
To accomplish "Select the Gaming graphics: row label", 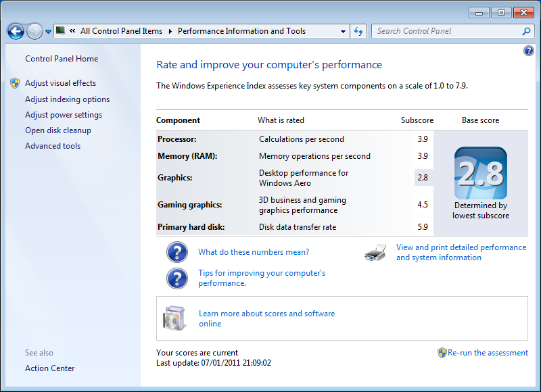I will click(190, 205).
